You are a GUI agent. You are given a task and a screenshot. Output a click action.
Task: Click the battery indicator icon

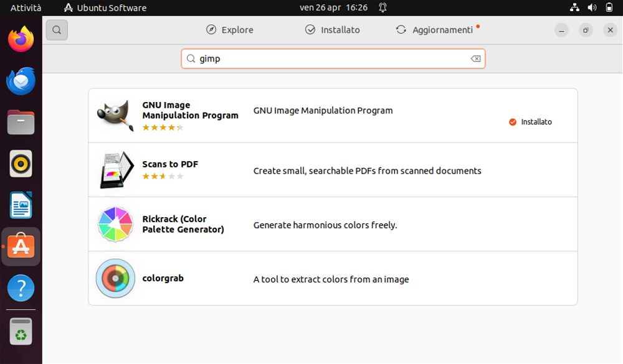(x=609, y=7)
